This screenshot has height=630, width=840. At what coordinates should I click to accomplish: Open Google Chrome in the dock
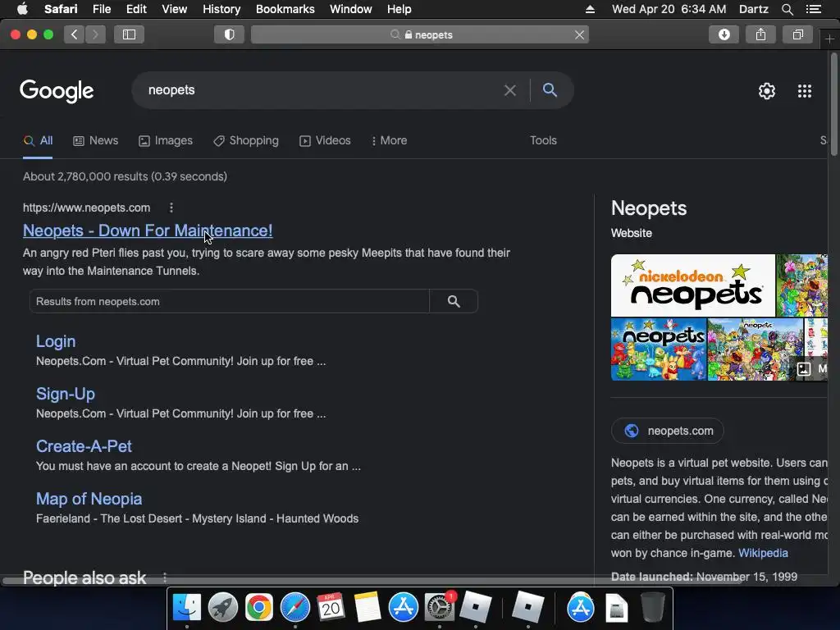click(258, 608)
